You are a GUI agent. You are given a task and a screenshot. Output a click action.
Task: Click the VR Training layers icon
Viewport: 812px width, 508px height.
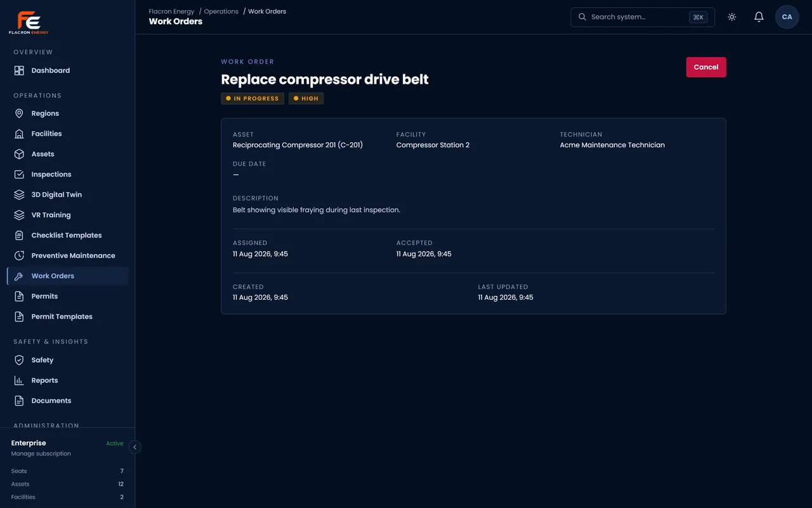[19, 215]
